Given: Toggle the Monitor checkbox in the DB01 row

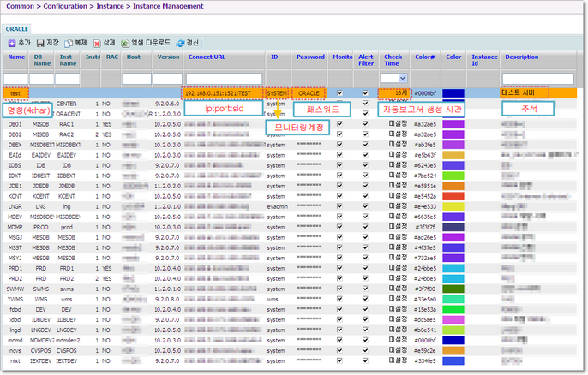Looking at the screenshot, I should pos(340,123).
